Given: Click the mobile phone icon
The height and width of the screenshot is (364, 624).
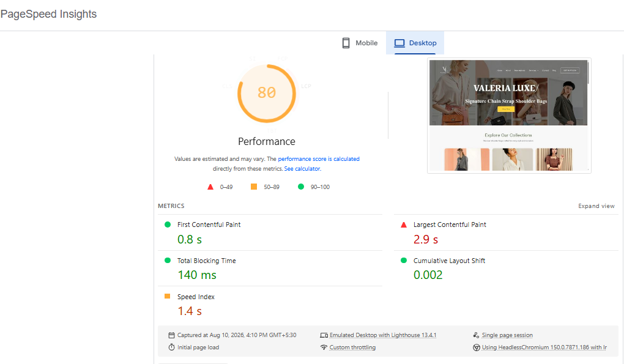Looking at the screenshot, I should tap(346, 43).
